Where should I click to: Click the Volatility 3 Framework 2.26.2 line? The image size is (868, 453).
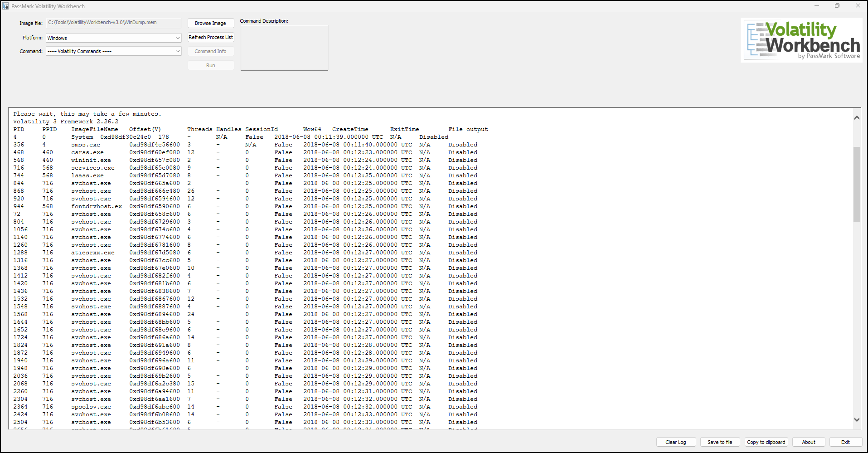click(66, 122)
